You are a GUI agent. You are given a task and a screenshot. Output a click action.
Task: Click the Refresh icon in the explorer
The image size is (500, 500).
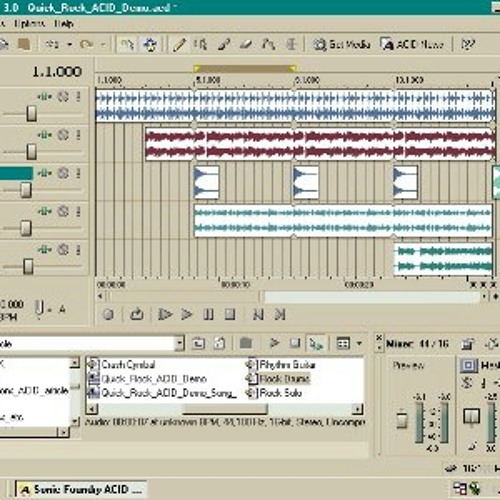(220, 343)
